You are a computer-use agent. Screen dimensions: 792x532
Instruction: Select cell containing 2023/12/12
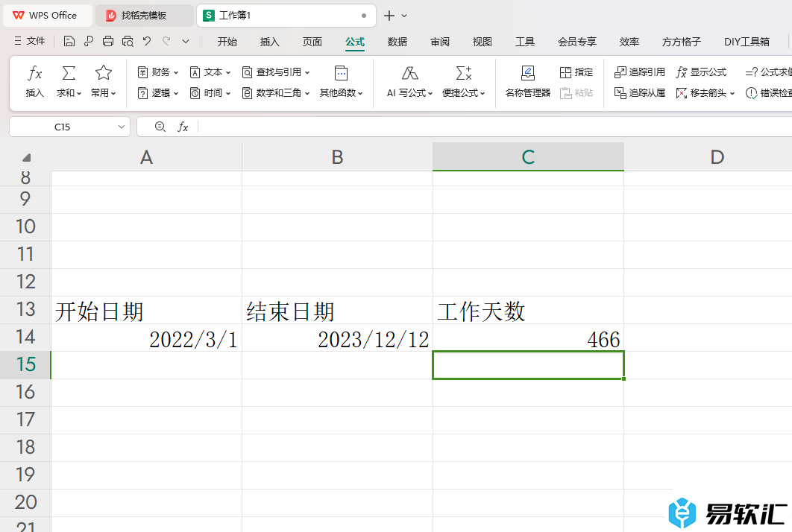(337, 338)
